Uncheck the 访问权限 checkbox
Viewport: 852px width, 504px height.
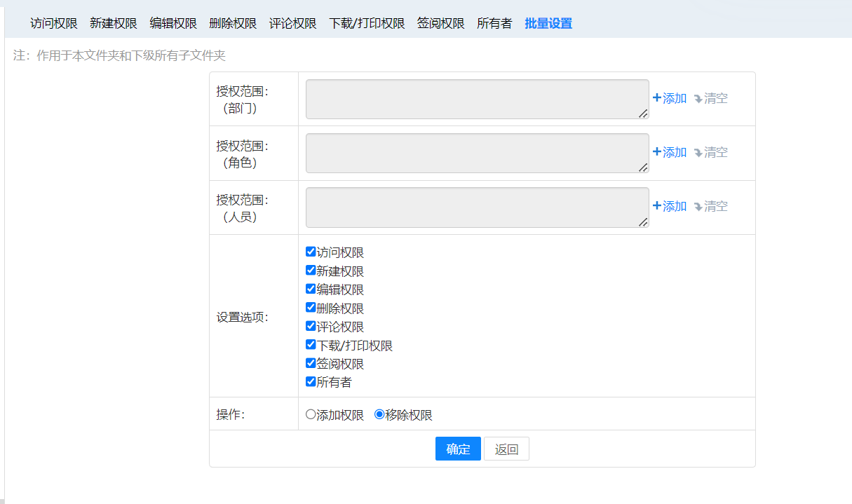point(311,252)
